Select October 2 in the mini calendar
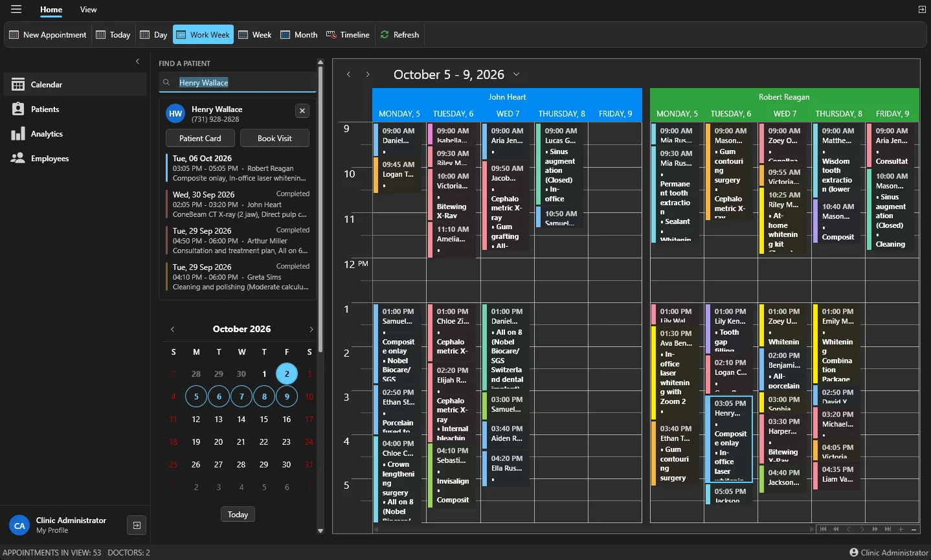This screenshot has width=931, height=560. point(287,374)
